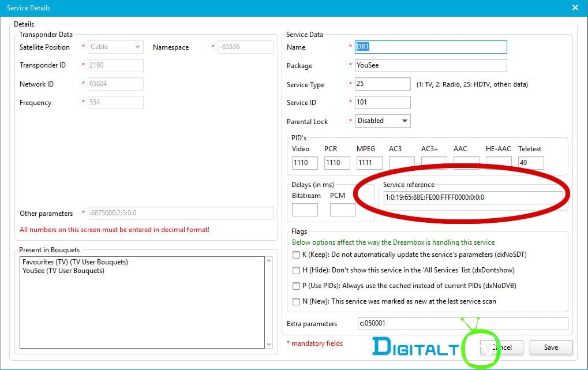The image size is (588, 370).
Task: Close the Service Details dialog
Action: (x=575, y=8)
